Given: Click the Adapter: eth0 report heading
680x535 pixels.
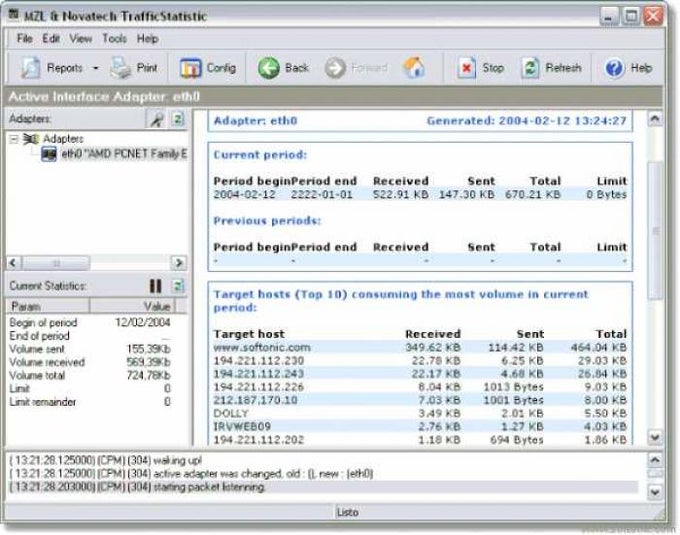Looking at the screenshot, I should (255, 121).
